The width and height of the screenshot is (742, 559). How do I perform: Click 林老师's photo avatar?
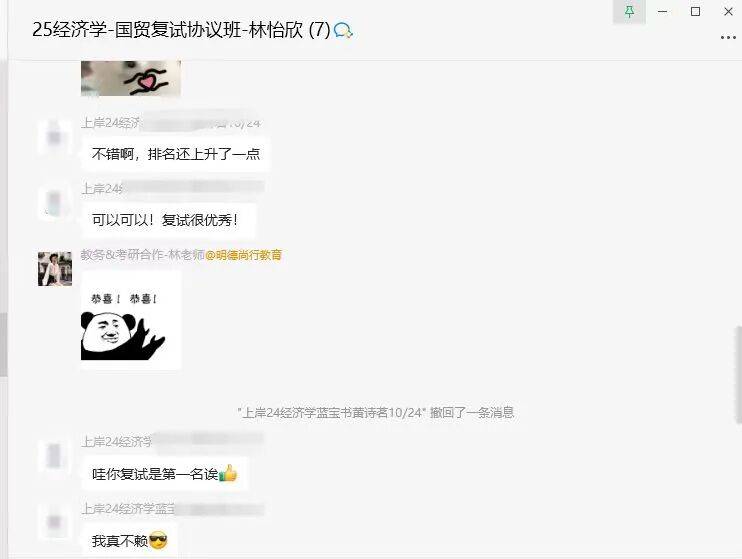click(55, 269)
